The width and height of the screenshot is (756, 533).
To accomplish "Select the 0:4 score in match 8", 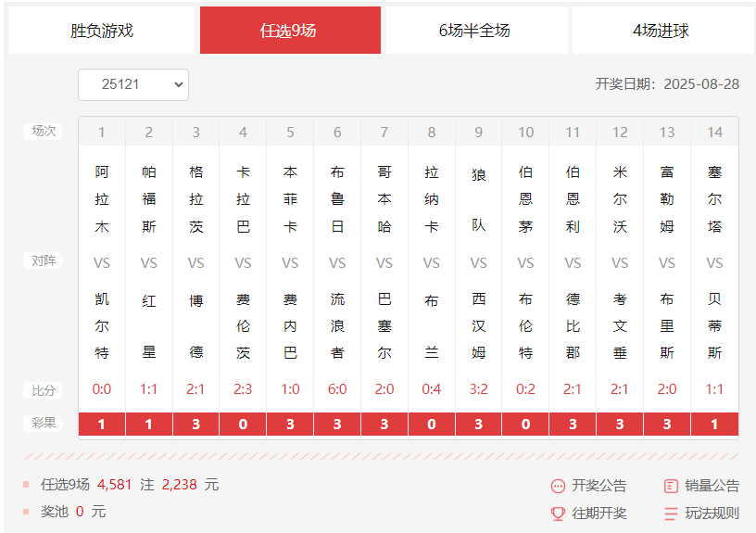I will [x=432, y=389].
